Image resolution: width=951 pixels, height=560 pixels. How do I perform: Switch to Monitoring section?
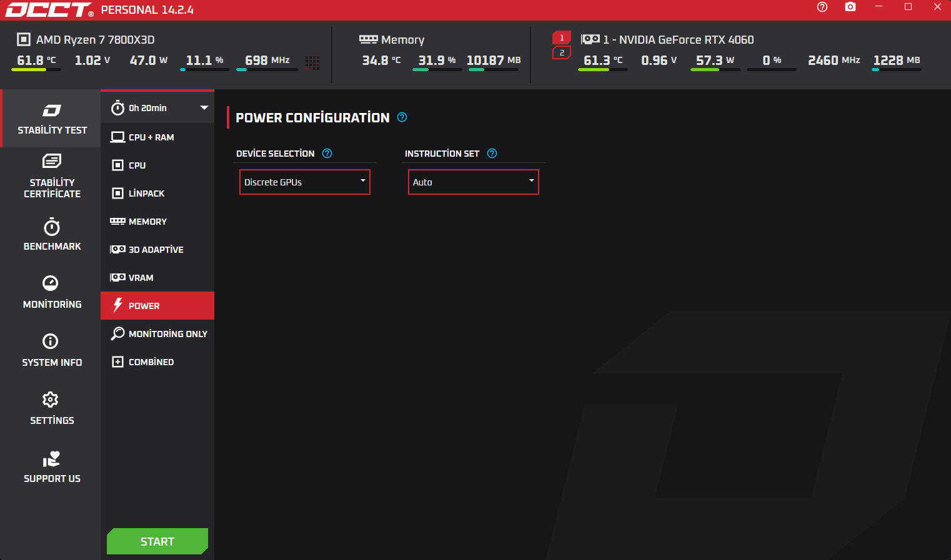point(52,293)
